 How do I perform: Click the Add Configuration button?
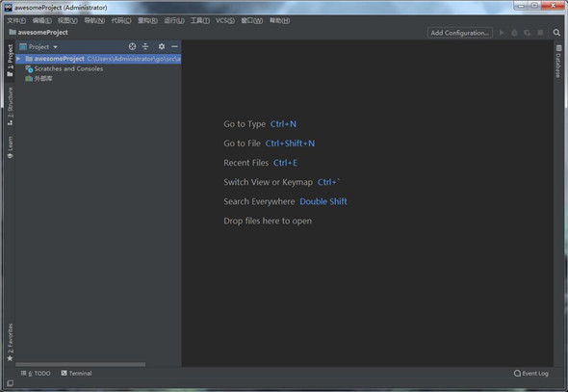click(459, 33)
